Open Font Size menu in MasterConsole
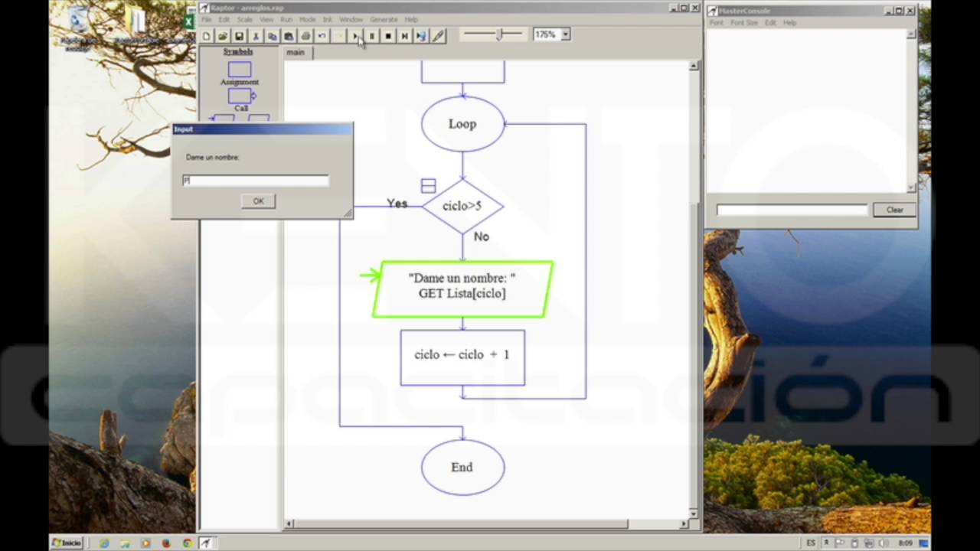The width and height of the screenshot is (980, 551). 744,23
